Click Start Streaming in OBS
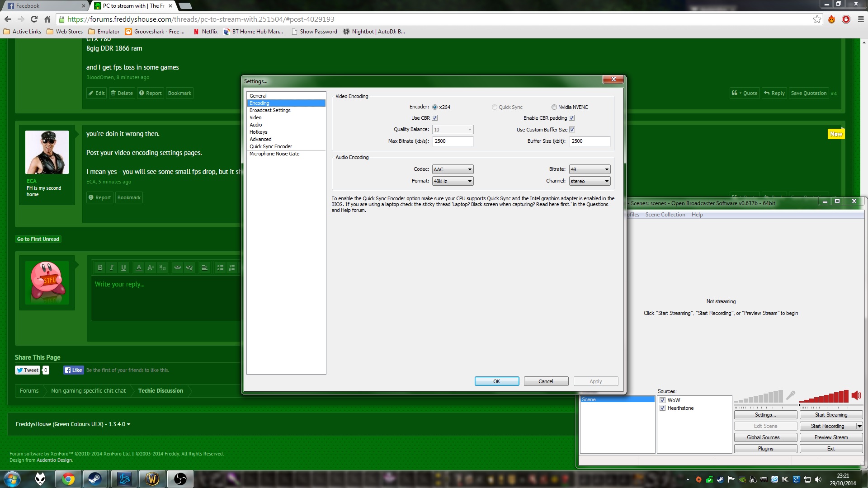Viewport: 868px width, 488px height. pos(831,415)
